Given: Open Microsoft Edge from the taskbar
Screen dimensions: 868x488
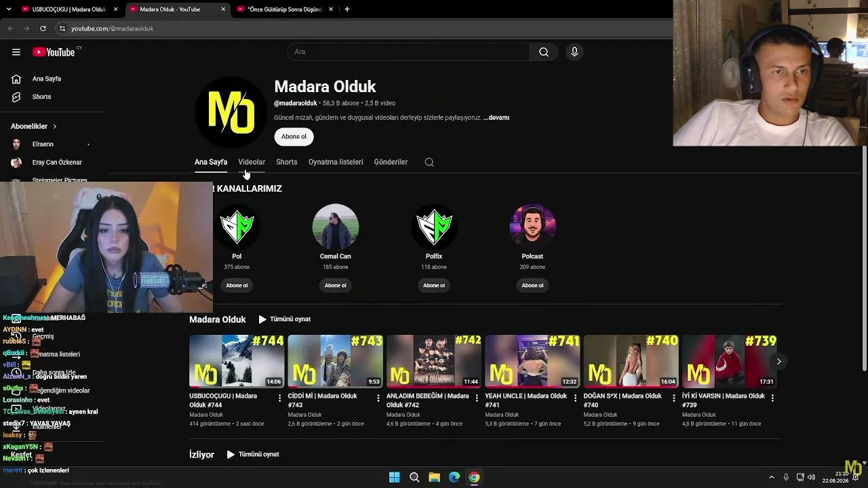Looking at the screenshot, I should (454, 477).
